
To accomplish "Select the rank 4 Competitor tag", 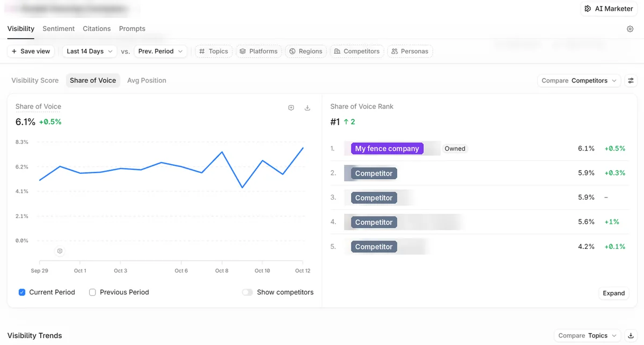I will click(x=374, y=222).
